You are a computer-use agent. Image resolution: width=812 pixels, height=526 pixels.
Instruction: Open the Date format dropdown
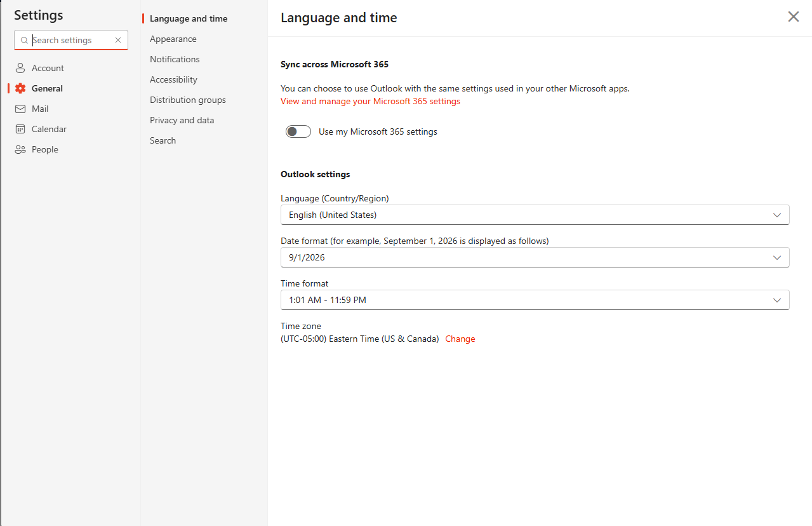coord(535,257)
